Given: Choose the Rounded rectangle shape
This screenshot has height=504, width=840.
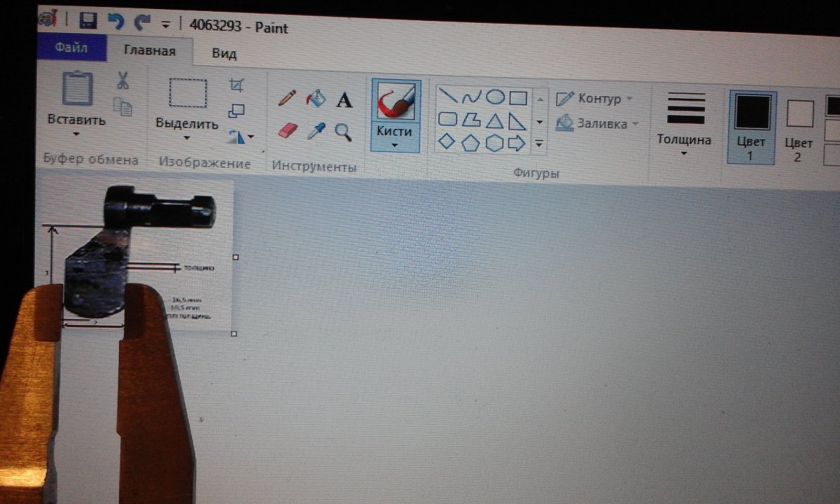Looking at the screenshot, I should point(447,119).
